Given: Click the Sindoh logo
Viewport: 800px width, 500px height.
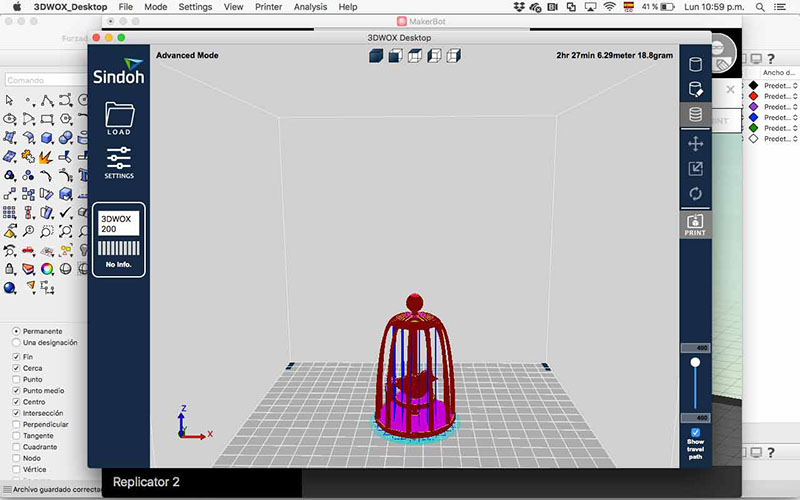Looking at the screenshot, I should (x=119, y=71).
